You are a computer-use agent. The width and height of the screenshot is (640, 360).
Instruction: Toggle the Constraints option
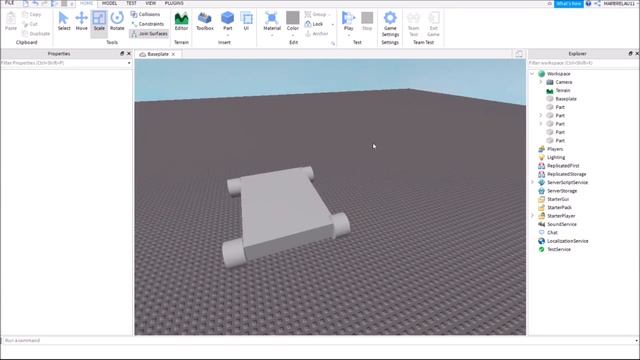click(147, 24)
